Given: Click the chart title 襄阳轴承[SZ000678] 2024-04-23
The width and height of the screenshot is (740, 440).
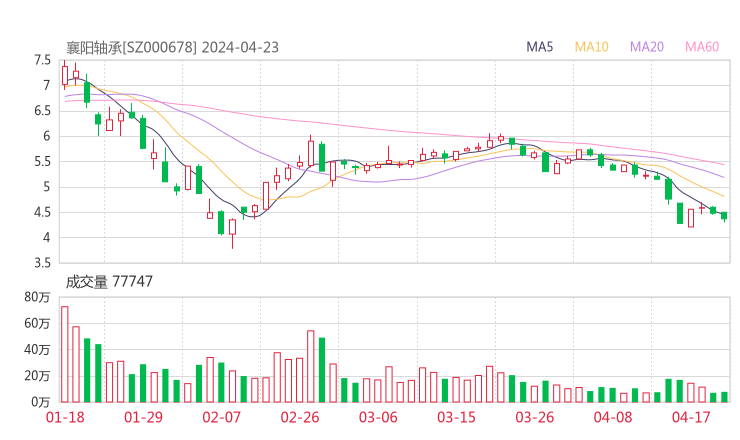Looking at the screenshot, I should (x=172, y=47).
